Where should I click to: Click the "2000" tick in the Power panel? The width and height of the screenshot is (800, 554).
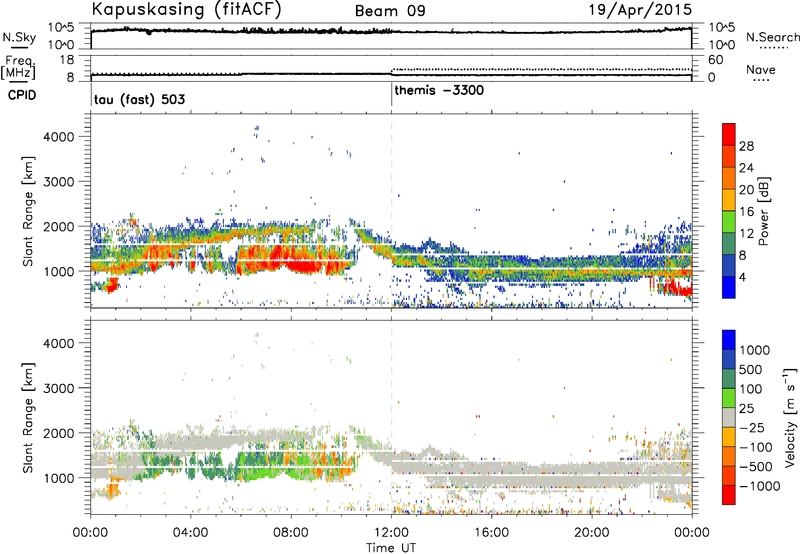point(59,226)
